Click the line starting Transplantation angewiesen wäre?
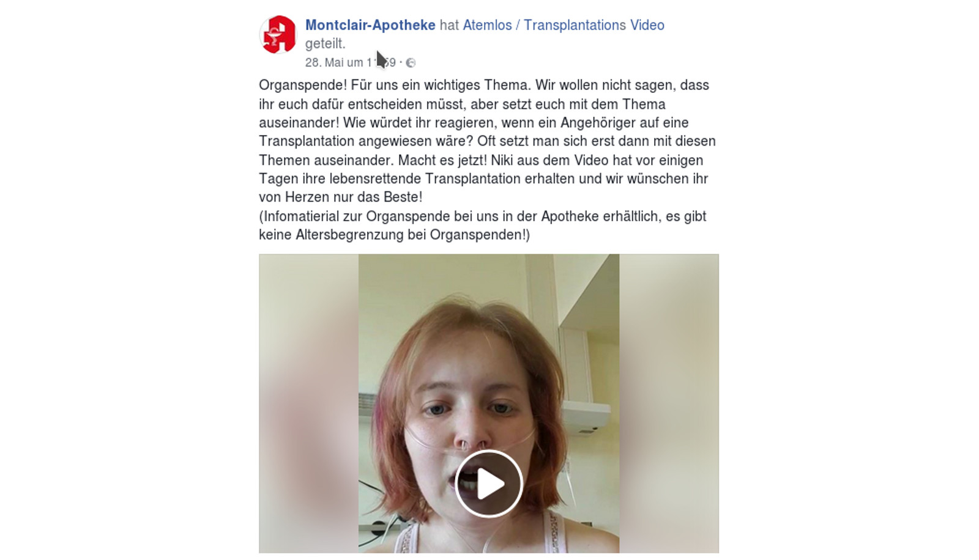 click(x=487, y=141)
